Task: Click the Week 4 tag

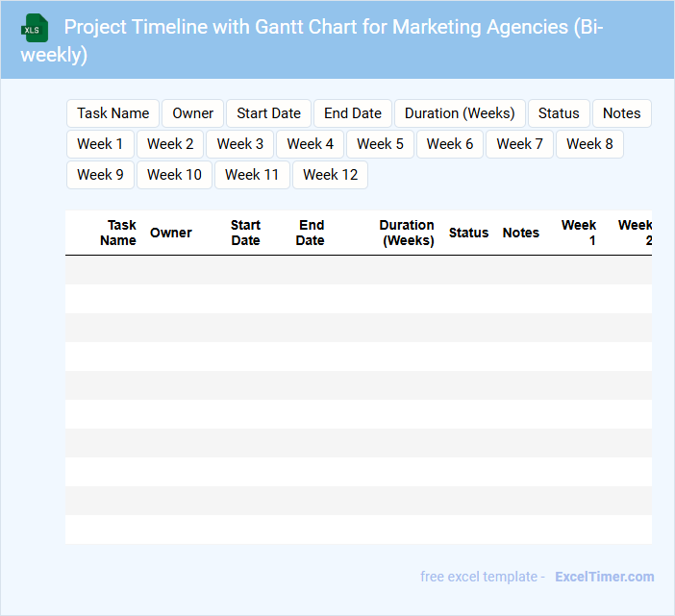Action: coord(310,144)
